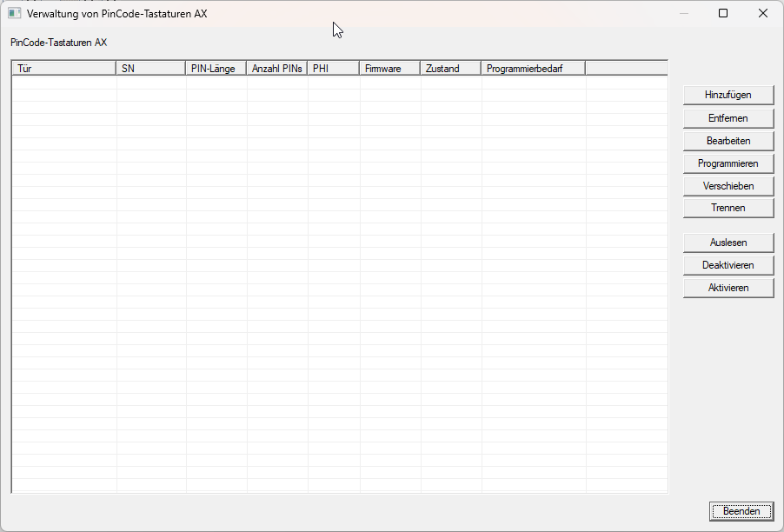Activate keypad via Aktivieren button

tap(728, 288)
